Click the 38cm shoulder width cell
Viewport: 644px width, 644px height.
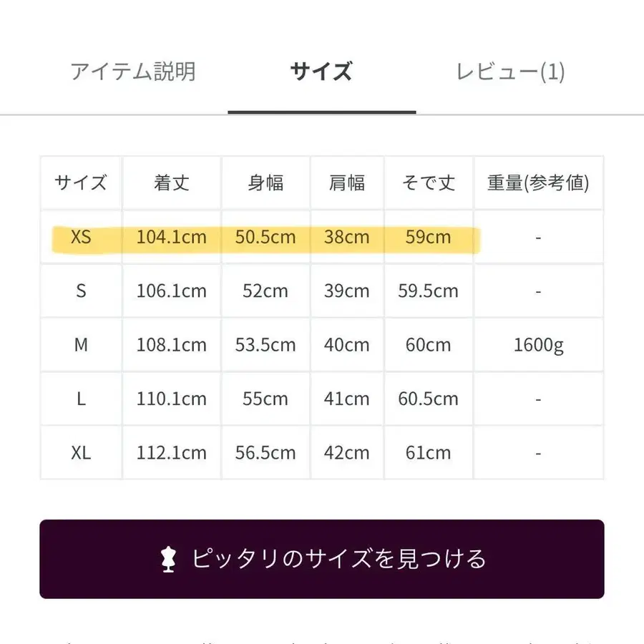pos(346,237)
